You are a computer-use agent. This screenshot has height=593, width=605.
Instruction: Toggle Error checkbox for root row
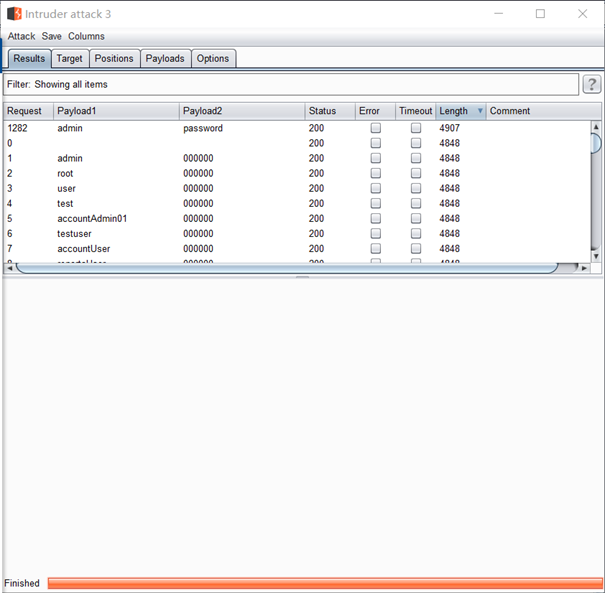click(375, 173)
